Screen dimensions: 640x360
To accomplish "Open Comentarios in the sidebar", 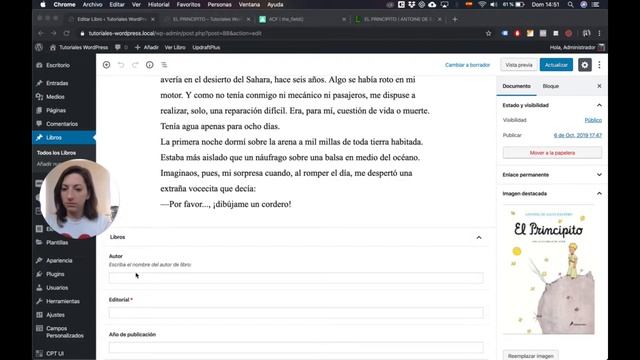I will point(62,124).
